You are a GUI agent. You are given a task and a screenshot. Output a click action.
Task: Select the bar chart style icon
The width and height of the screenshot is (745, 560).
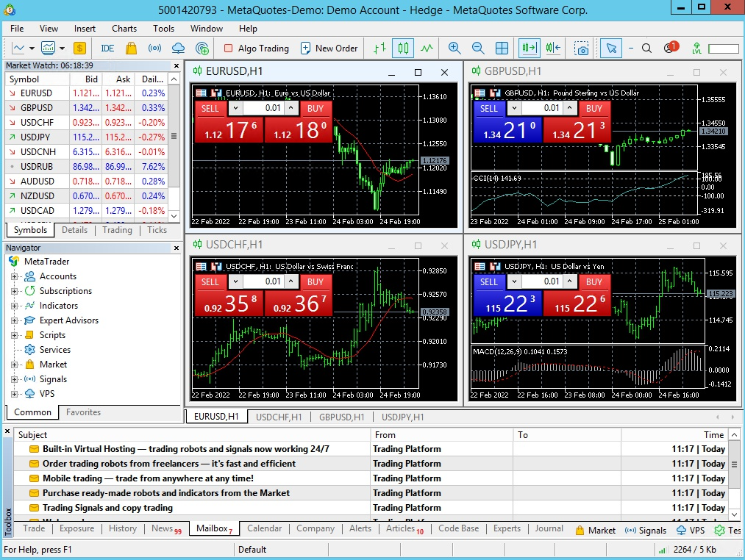[379, 48]
